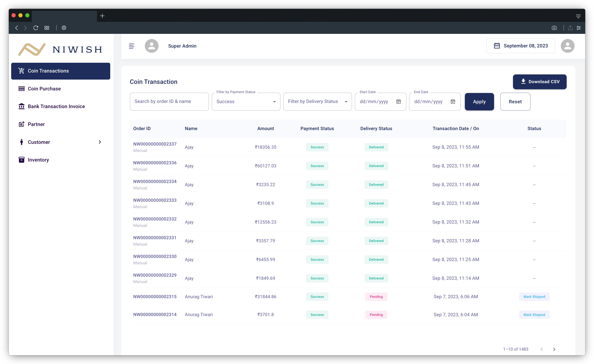Image resolution: width=594 pixels, height=364 pixels.
Task: Focus the Search by order ID & name field
Action: click(169, 102)
